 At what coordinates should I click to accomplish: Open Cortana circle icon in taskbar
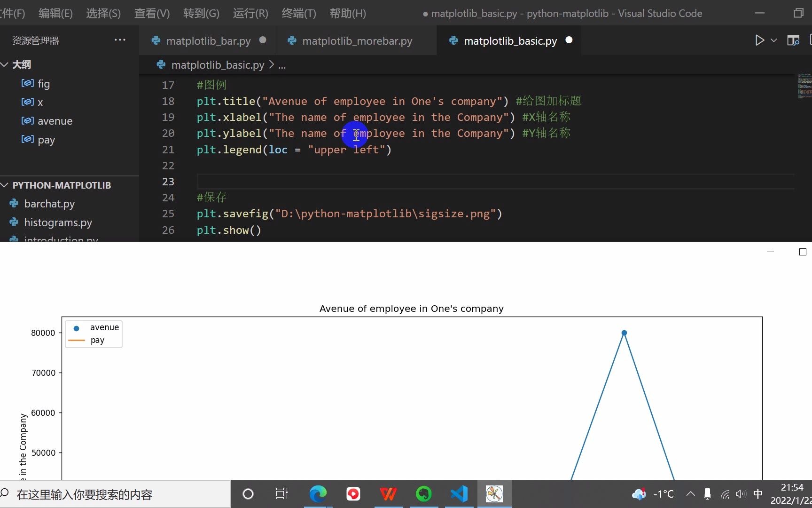pyautogui.click(x=248, y=494)
